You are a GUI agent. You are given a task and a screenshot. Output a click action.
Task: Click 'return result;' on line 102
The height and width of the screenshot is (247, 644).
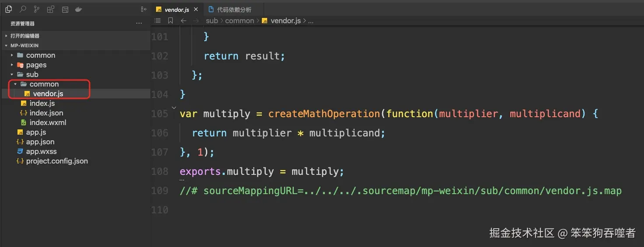(244, 56)
